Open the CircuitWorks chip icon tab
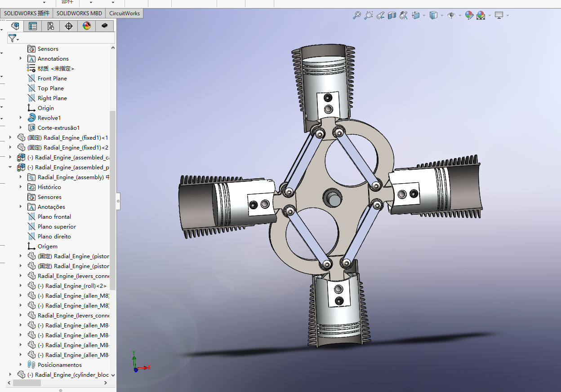 pos(105,26)
